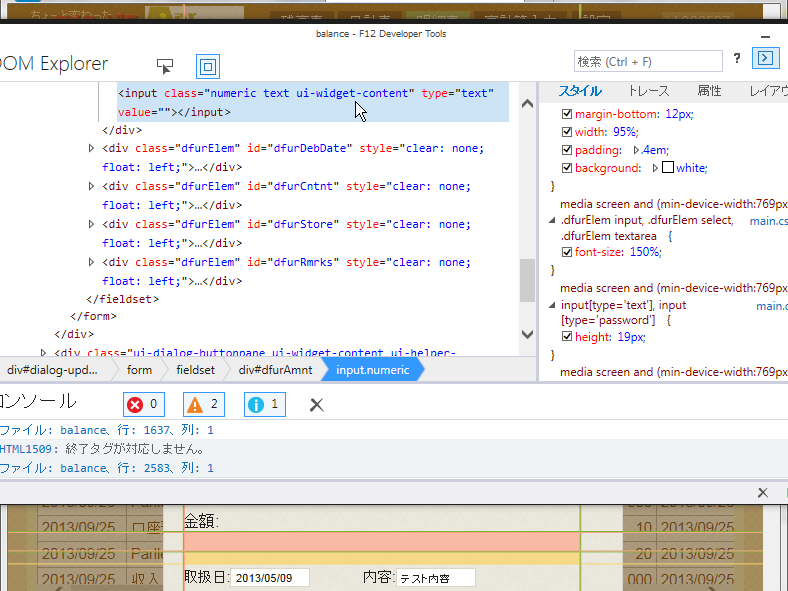Click the console toggle icon beside help

(x=764, y=58)
